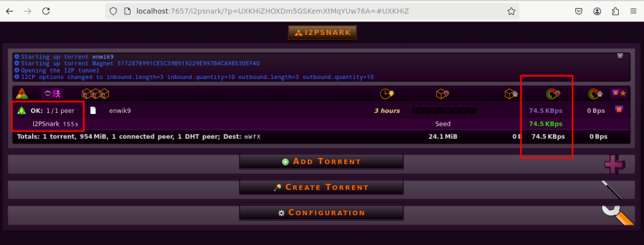Click the 'Starting up torrent enwik9' log line
This screenshot has width=644, height=245.
[x=67, y=57]
